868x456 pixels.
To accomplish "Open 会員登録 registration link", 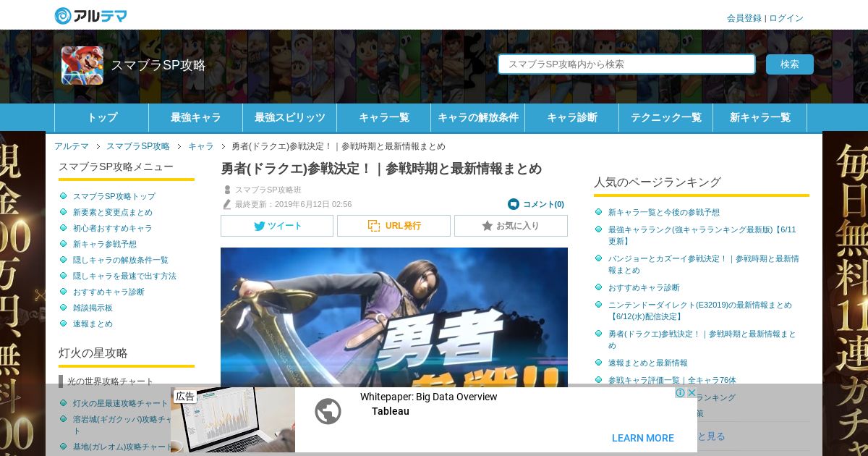I will [x=744, y=18].
